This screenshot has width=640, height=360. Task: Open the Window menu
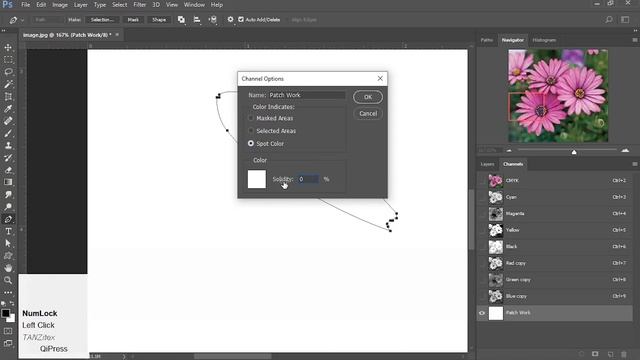click(194, 5)
